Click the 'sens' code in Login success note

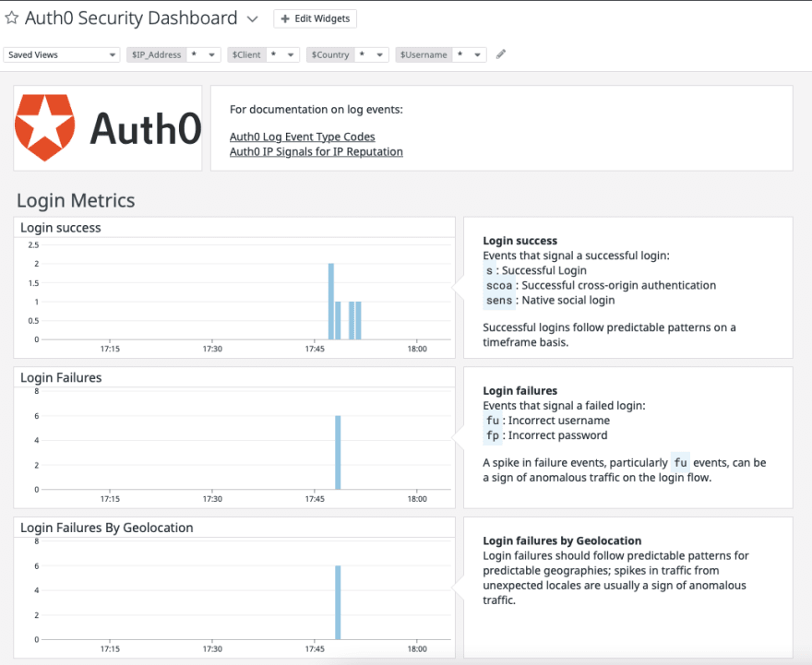pyautogui.click(x=498, y=300)
